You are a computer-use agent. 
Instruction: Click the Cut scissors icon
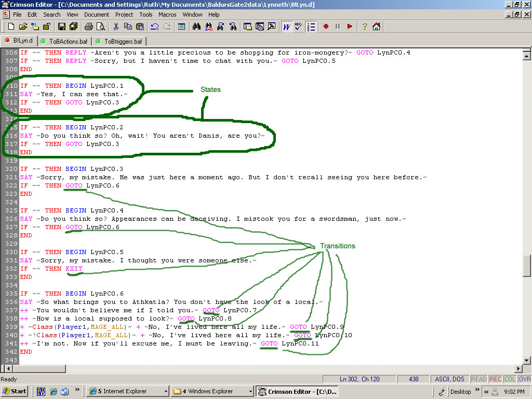(x=116, y=26)
